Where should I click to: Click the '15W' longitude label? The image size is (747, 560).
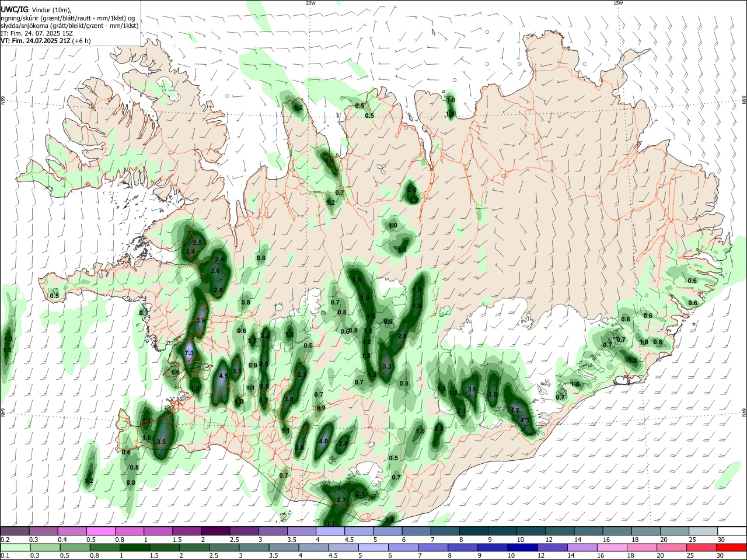(618, 3)
